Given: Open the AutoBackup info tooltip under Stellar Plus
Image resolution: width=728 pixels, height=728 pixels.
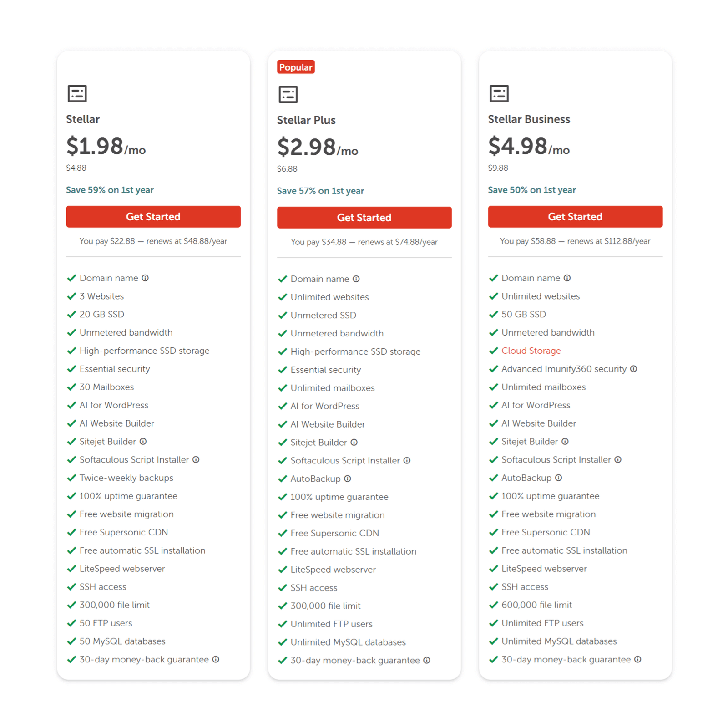Looking at the screenshot, I should [348, 479].
